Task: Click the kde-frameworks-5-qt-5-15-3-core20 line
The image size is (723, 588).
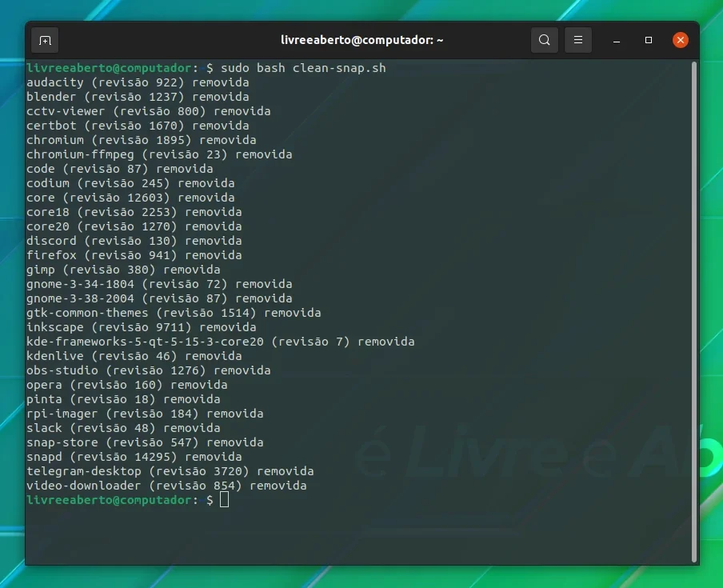Action: point(221,342)
